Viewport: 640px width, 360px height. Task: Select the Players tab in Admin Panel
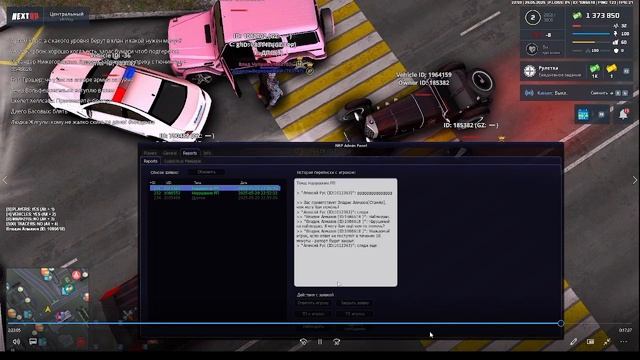tap(150, 153)
